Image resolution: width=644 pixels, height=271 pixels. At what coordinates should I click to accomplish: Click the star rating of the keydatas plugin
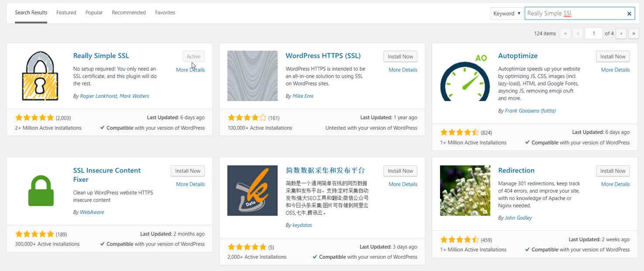247,247
